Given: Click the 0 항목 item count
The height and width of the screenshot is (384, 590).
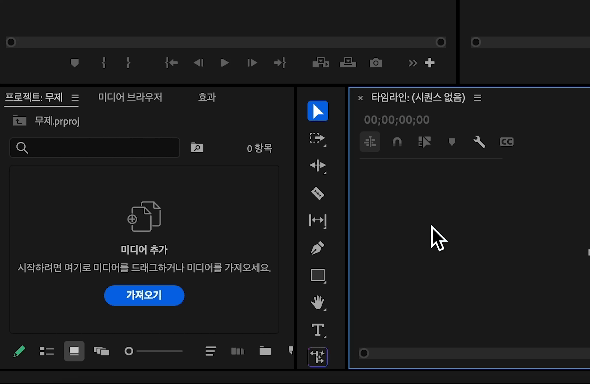Looking at the screenshot, I should pyautogui.click(x=259, y=148).
